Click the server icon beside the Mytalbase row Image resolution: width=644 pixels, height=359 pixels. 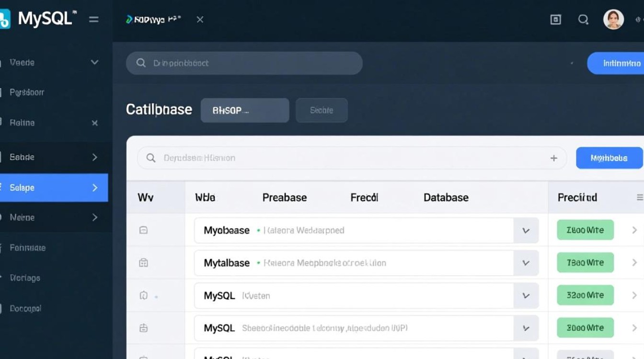coord(143,262)
